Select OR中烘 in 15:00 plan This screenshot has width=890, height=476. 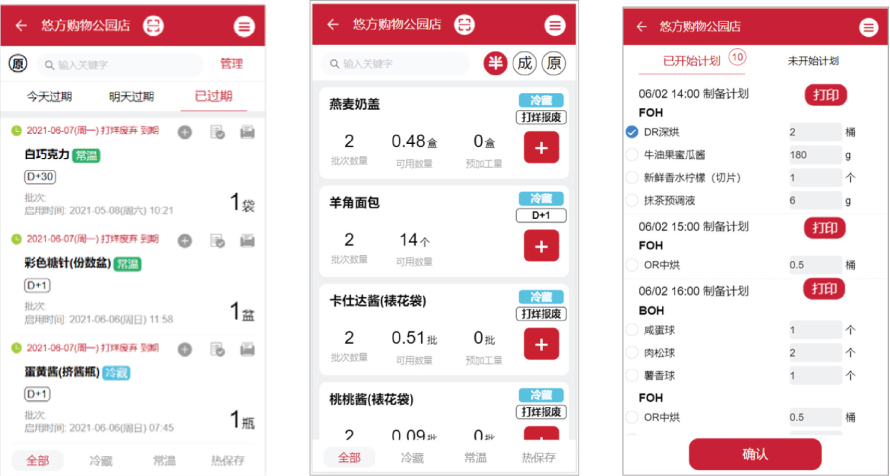click(632, 265)
